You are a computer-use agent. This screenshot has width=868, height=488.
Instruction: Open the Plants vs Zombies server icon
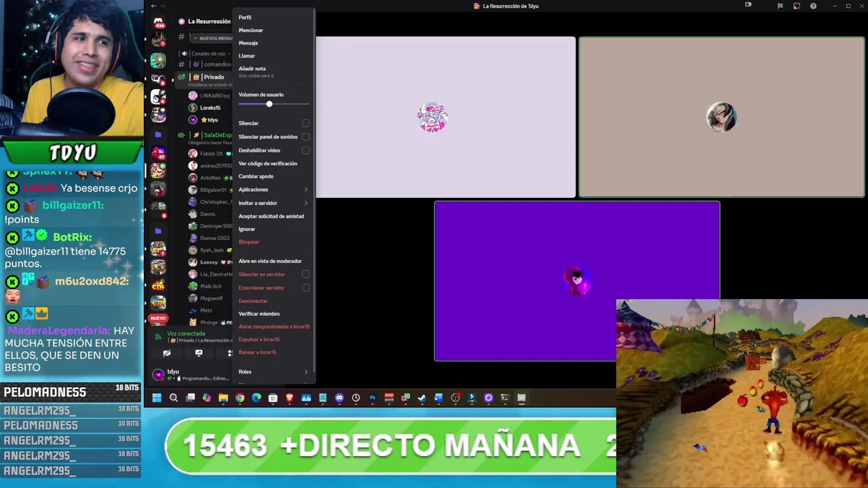point(158,60)
